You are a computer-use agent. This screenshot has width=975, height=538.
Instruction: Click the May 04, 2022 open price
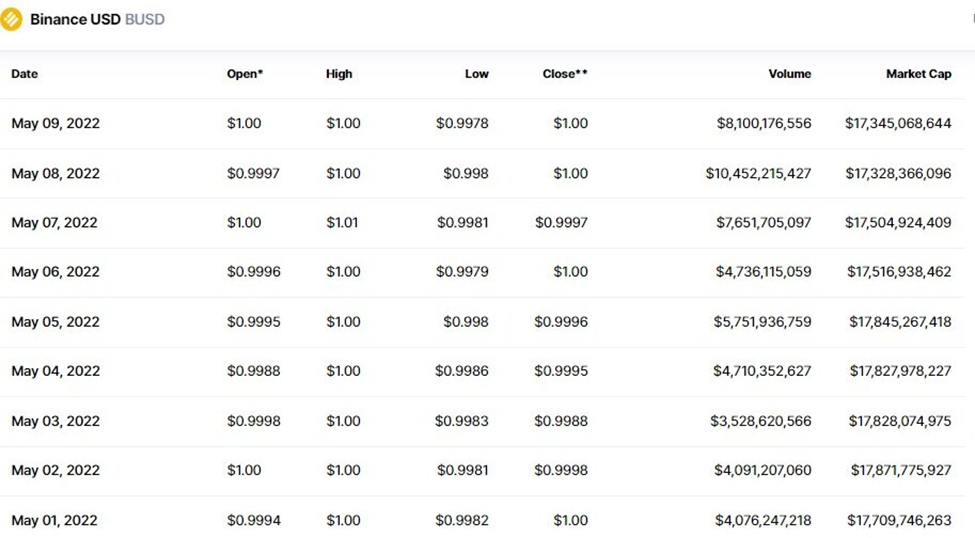(254, 371)
